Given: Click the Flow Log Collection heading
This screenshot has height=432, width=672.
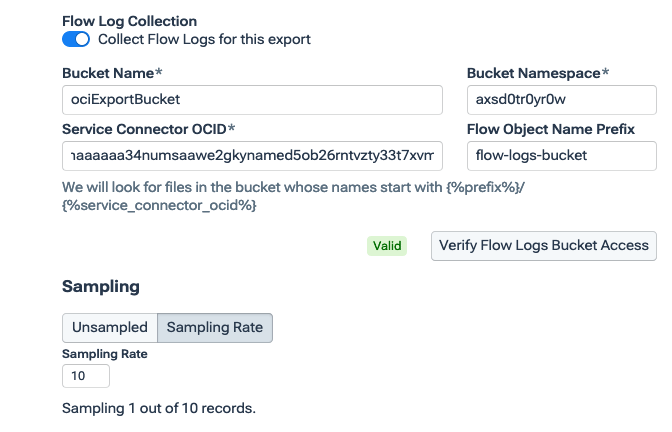Looking at the screenshot, I should 129,21.
